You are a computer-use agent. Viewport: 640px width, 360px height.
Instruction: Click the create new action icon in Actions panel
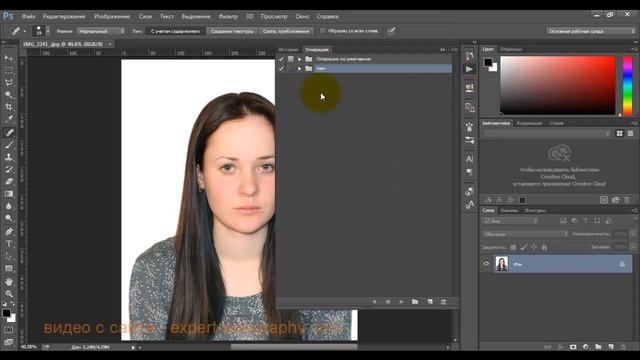click(430, 302)
